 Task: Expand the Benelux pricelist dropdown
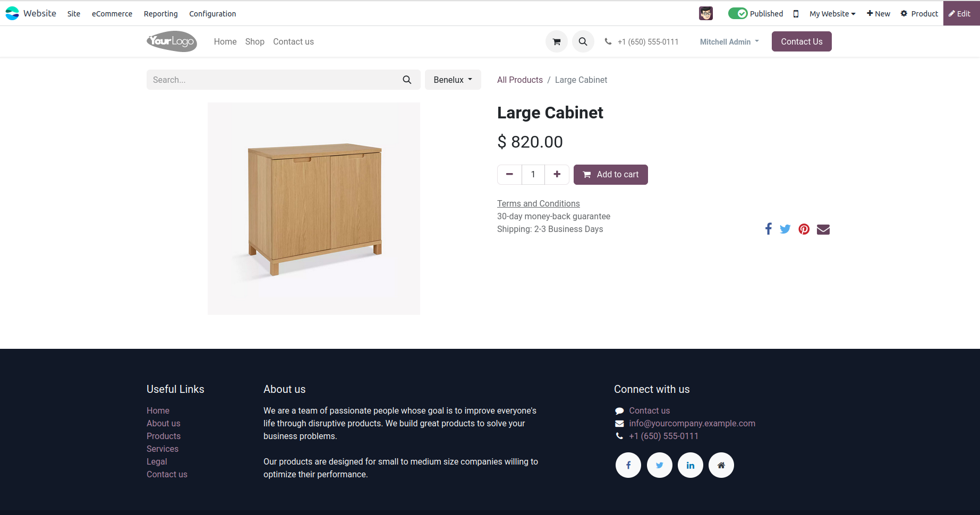(453, 80)
